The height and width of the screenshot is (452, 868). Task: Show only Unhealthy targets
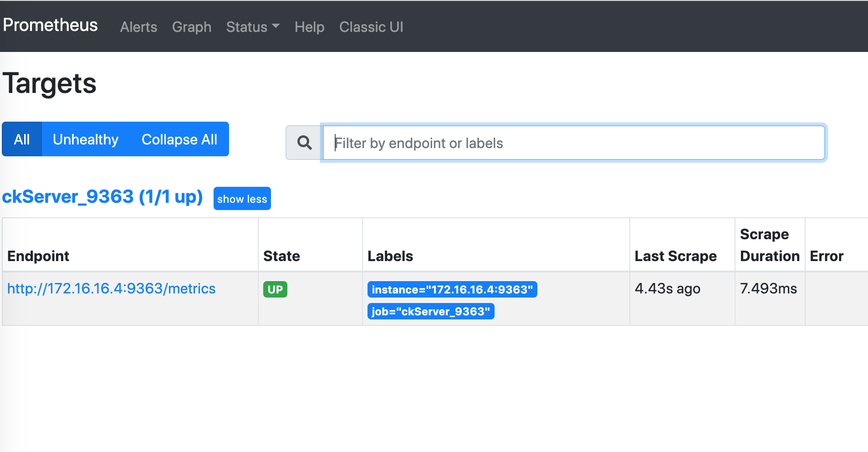(86, 139)
